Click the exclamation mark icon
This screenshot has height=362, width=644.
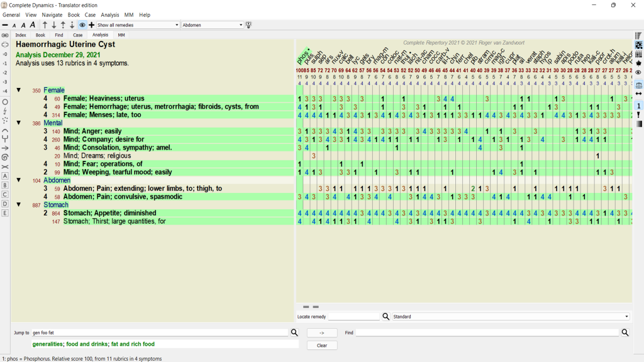(x=639, y=115)
